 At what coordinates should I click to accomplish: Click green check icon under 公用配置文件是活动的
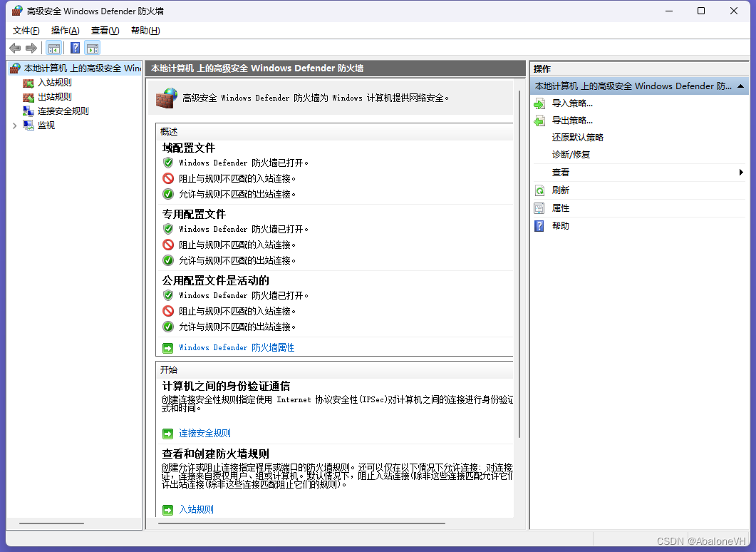click(x=167, y=327)
